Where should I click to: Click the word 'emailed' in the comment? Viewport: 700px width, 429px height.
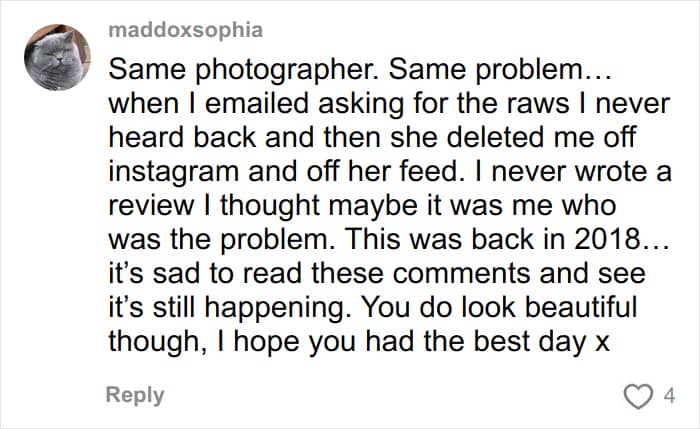pyautogui.click(x=257, y=104)
